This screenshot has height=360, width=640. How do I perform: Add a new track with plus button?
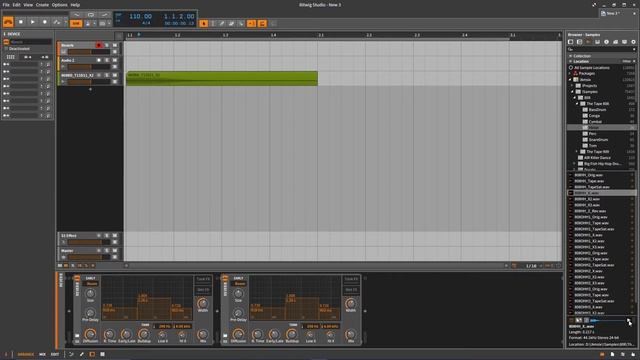tap(90, 89)
